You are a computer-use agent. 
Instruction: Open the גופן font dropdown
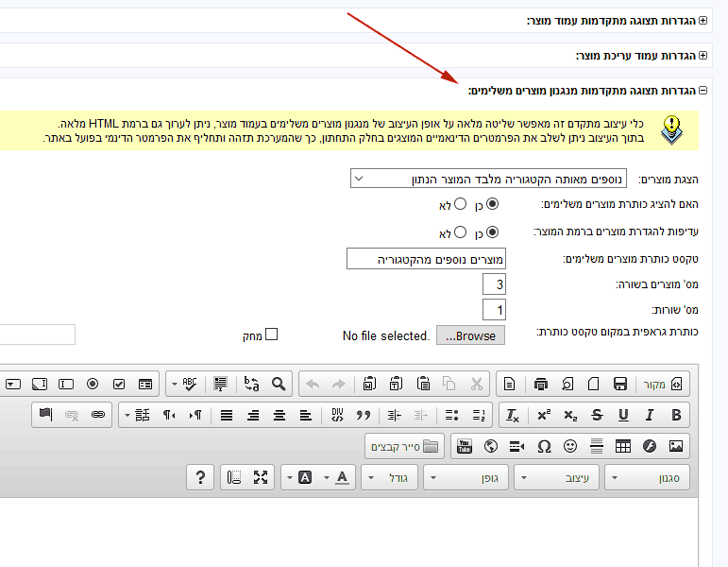click(466, 477)
